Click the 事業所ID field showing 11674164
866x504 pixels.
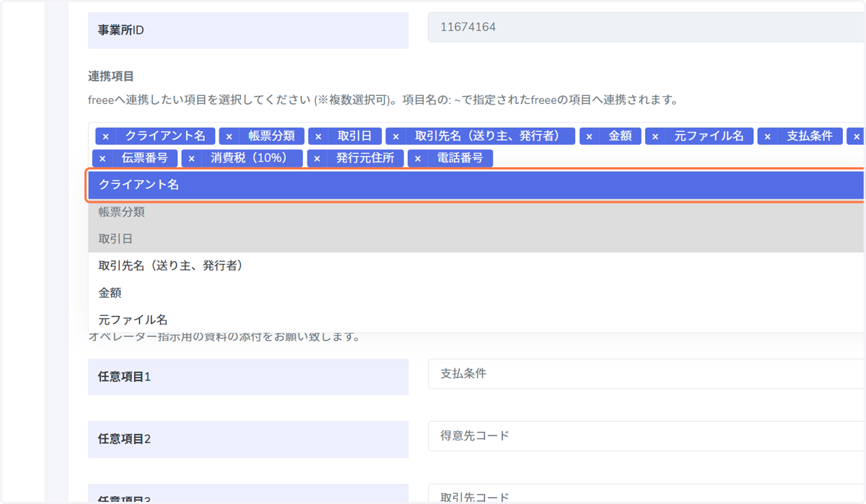(647, 27)
